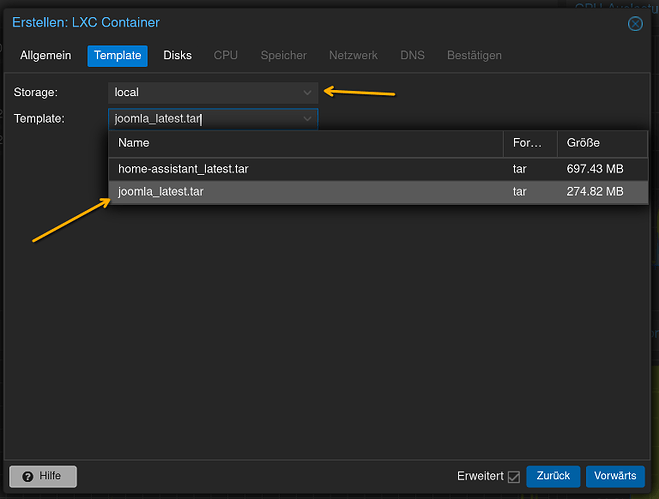Open the Speicher tab
The width and height of the screenshot is (659, 499).
coord(284,55)
